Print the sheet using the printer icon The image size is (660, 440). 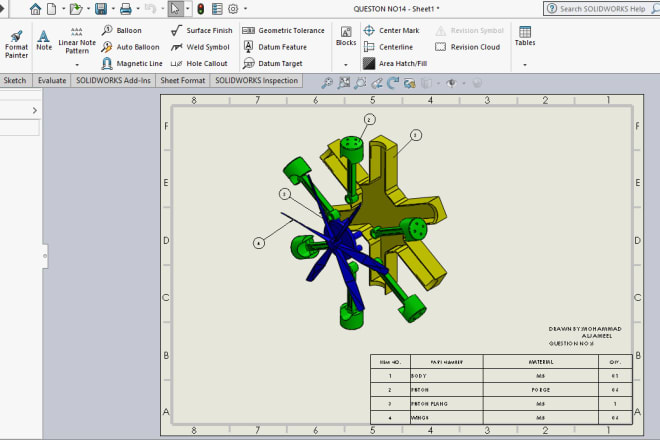tap(125, 9)
